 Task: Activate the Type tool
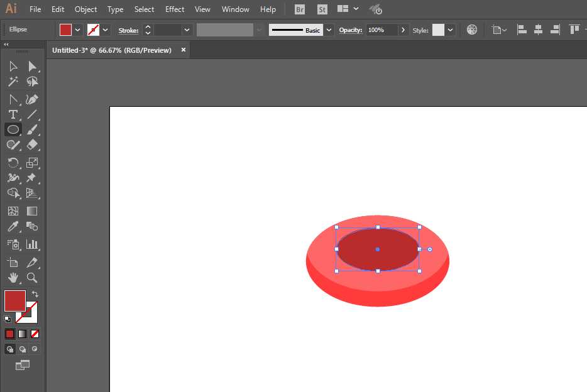pyautogui.click(x=13, y=114)
